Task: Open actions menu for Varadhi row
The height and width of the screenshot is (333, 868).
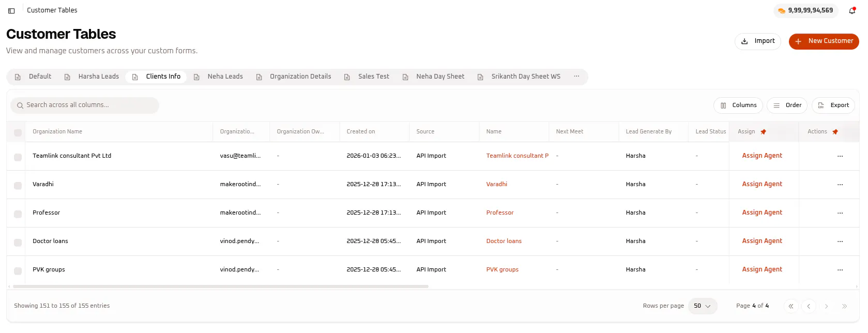Action: coord(840,185)
